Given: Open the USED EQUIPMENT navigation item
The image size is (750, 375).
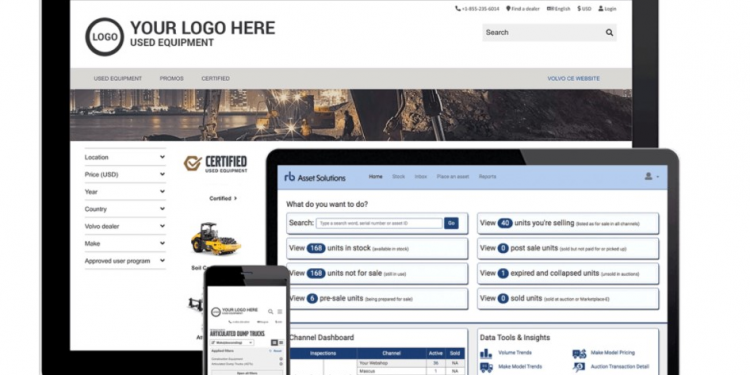Looking at the screenshot, I should pyautogui.click(x=118, y=78).
